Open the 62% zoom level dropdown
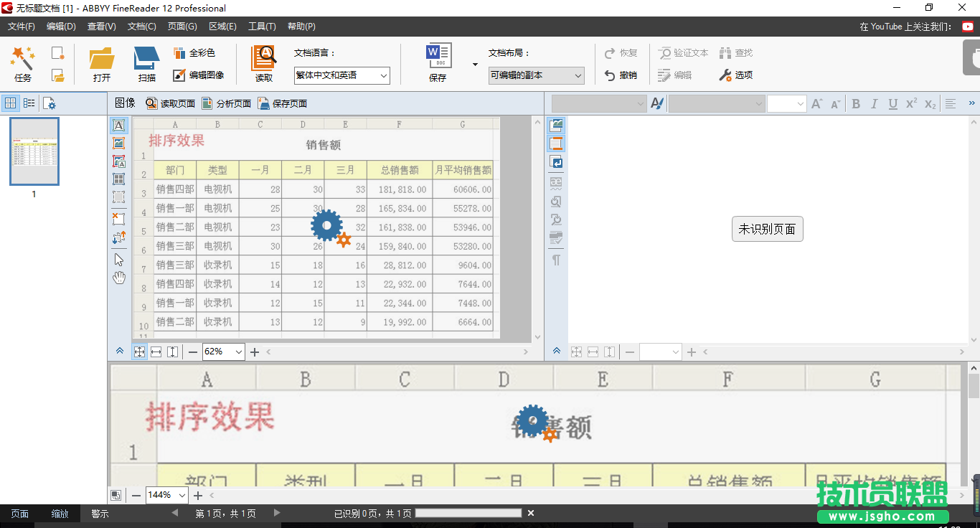This screenshot has height=528, width=980. (x=239, y=352)
